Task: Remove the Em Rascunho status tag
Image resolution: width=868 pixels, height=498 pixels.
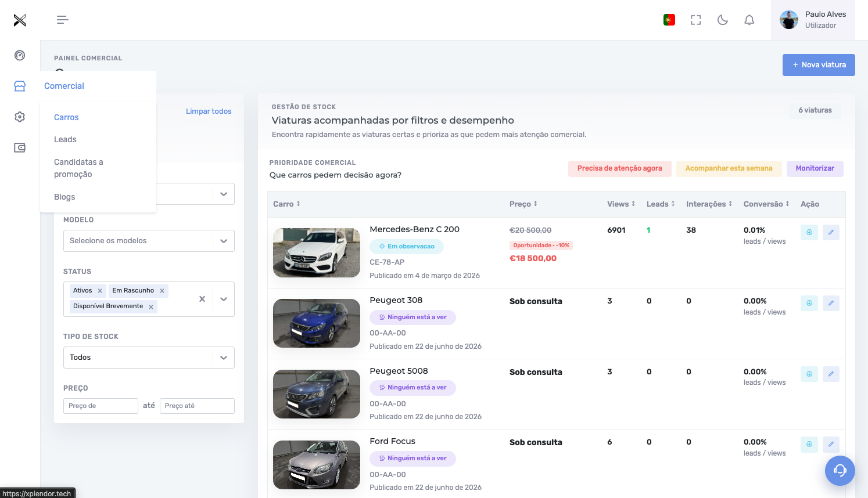Action: coord(162,291)
